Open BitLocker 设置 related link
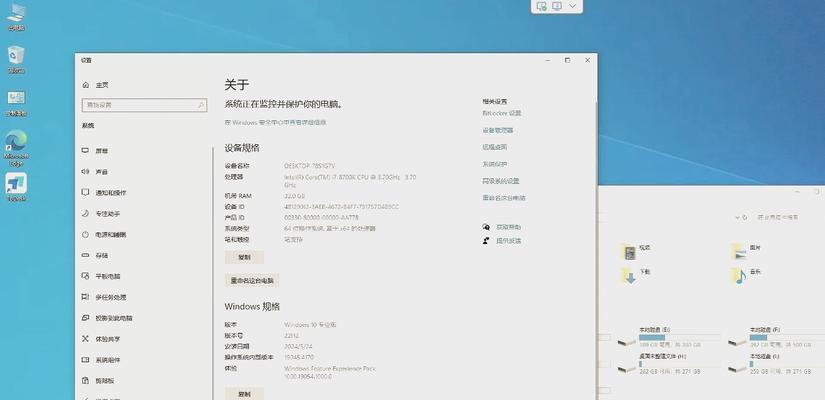The height and width of the screenshot is (400, 825). pyautogui.click(x=501, y=113)
